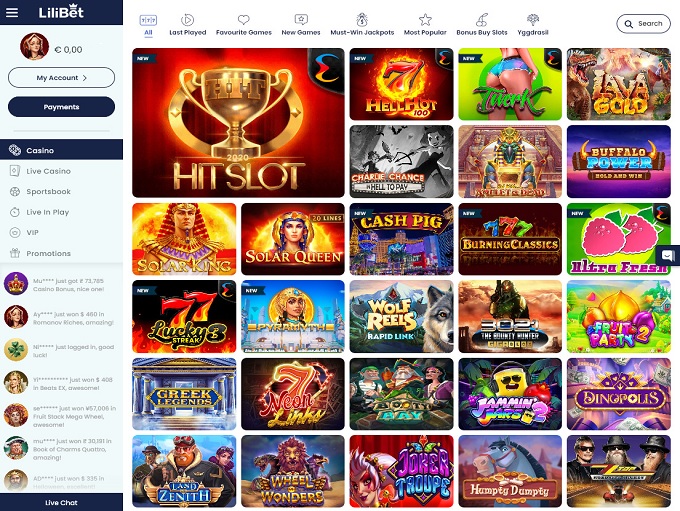
Task: Click the floating chat bubble icon
Action: click(x=668, y=254)
